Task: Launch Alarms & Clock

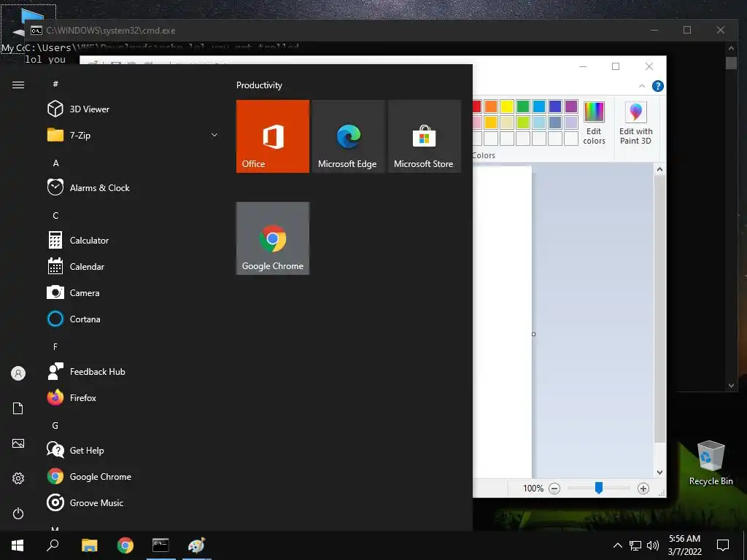Action: [x=88, y=187]
